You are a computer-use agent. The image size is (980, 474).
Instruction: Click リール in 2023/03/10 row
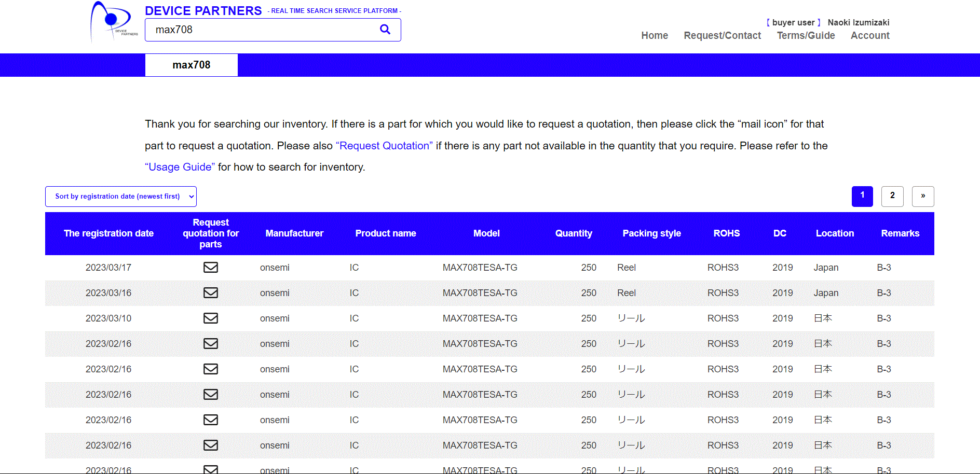click(x=631, y=318)
